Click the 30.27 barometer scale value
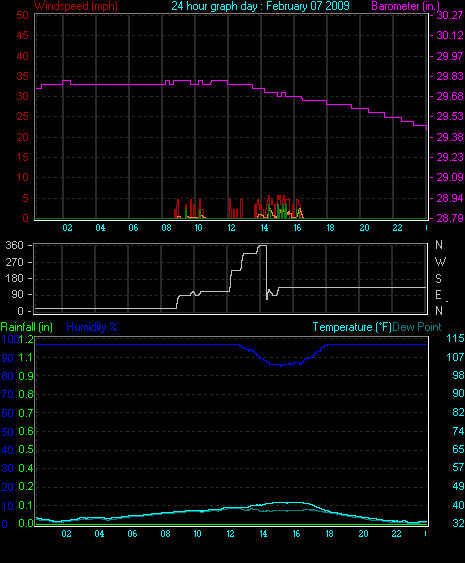This screenshot has height=563, width=465. [450, 15]
